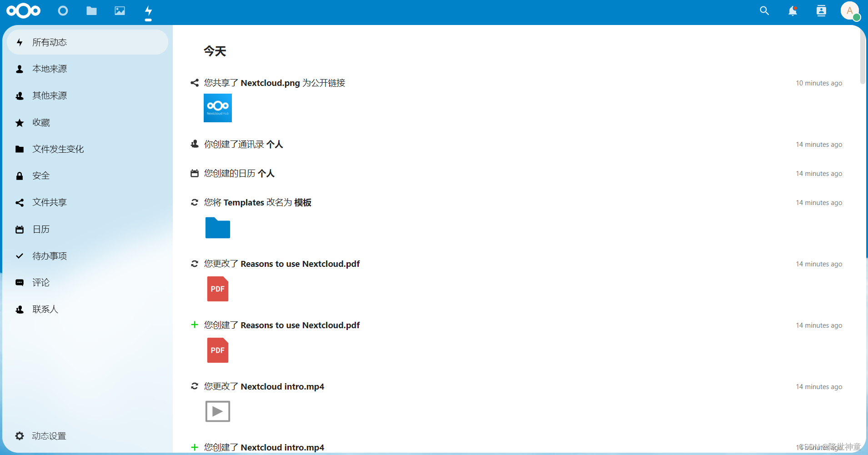Click timestamp of Templates rename entry
868x455 pixels.
coord(819,203)
